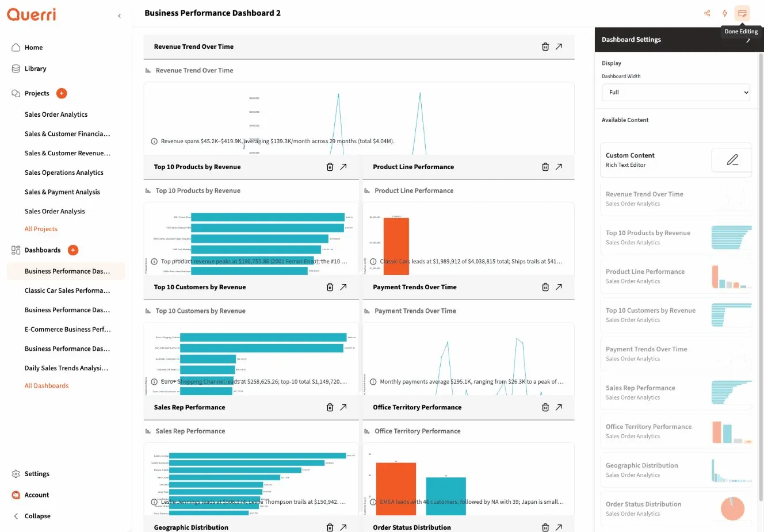Open the Dashboard Width dropdown
The width and height of the screenshot is (764, 532).
(x=675, y=92)
